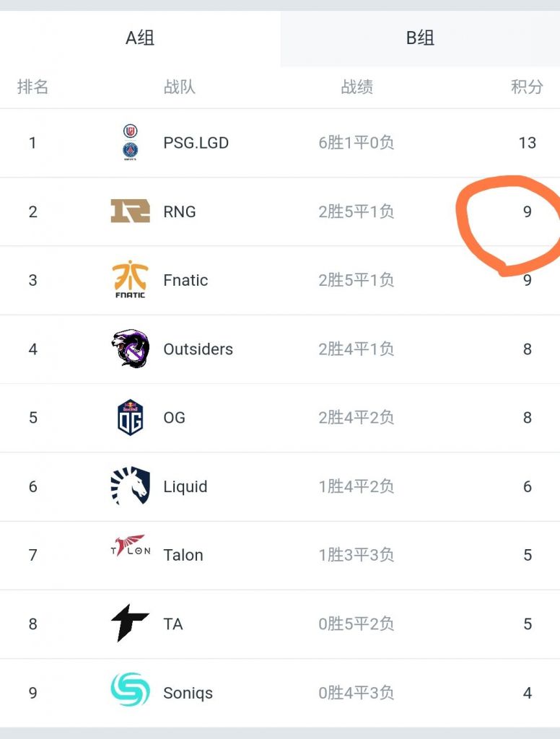Click the OG team logo
This screenshot has height=739, width=560.
[130, 418]
